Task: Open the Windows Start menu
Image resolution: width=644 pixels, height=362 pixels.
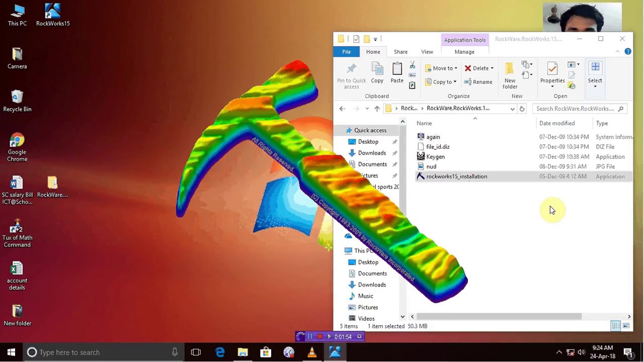Action: [11, 352]
